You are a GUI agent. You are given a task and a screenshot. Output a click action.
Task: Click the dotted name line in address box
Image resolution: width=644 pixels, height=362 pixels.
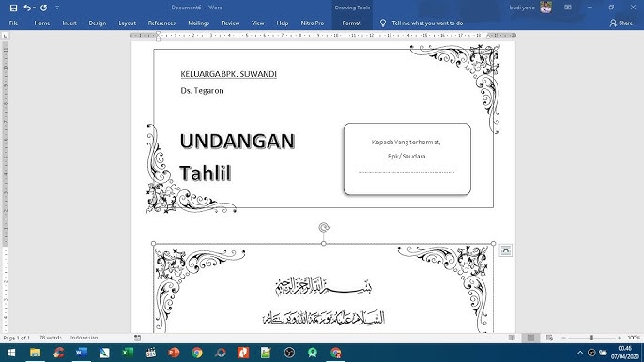click(406, 172)
